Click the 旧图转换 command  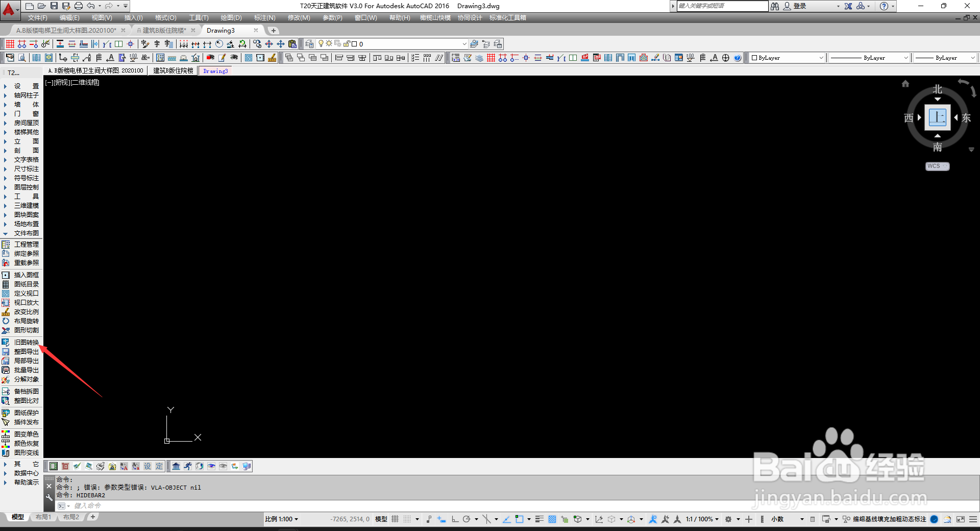pos(26,343)
